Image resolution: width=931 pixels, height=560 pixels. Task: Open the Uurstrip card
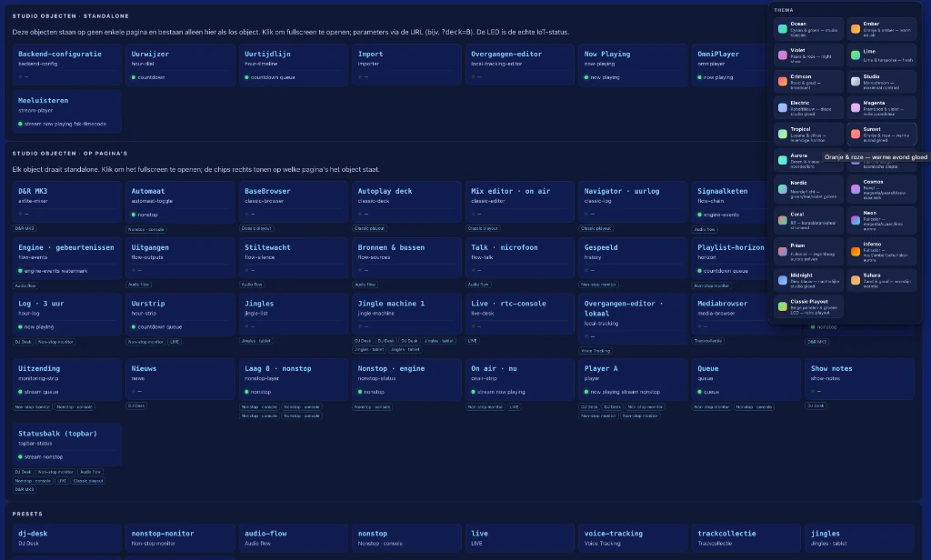point(181,315)
